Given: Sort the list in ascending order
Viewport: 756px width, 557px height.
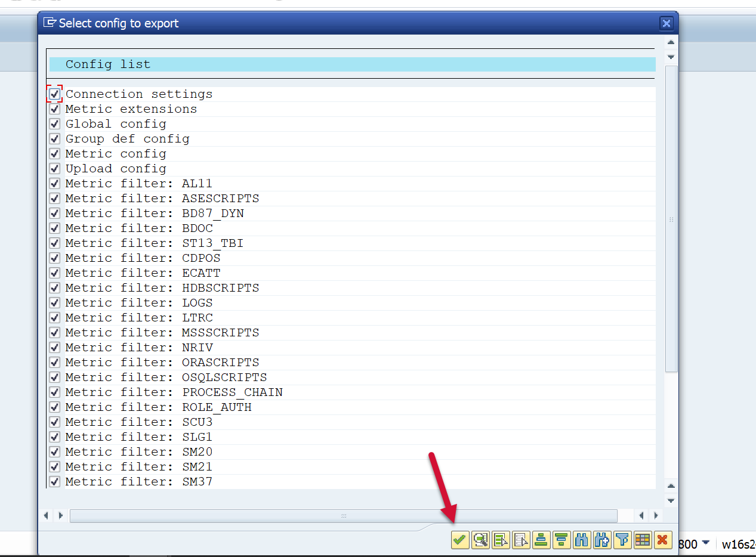Looking at the screenshot, I should [x=541, y=540].
